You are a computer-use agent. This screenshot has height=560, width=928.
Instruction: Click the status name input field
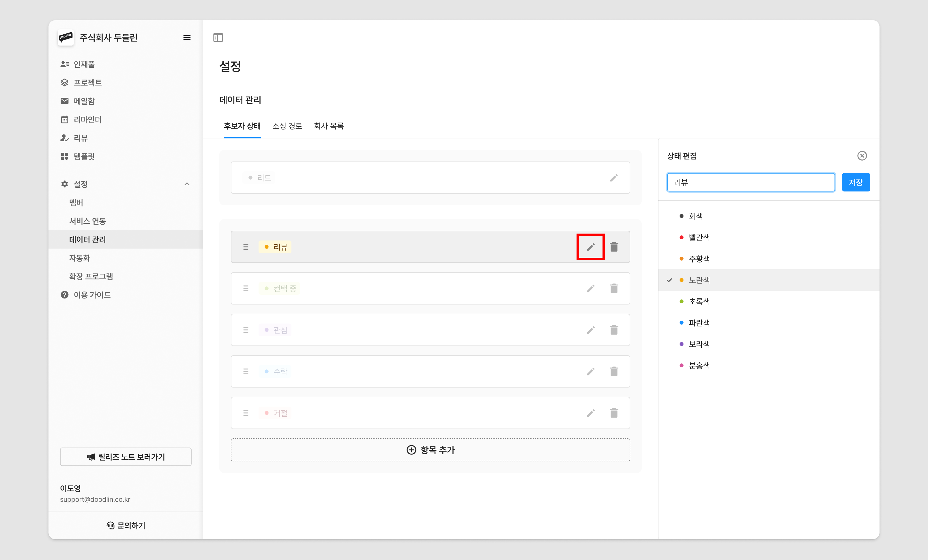pos(750,183)
